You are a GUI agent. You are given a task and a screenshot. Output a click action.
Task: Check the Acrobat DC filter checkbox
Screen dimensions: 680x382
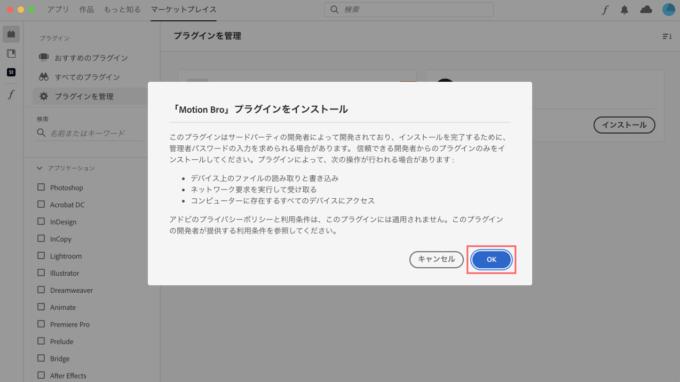pos(41,204)
